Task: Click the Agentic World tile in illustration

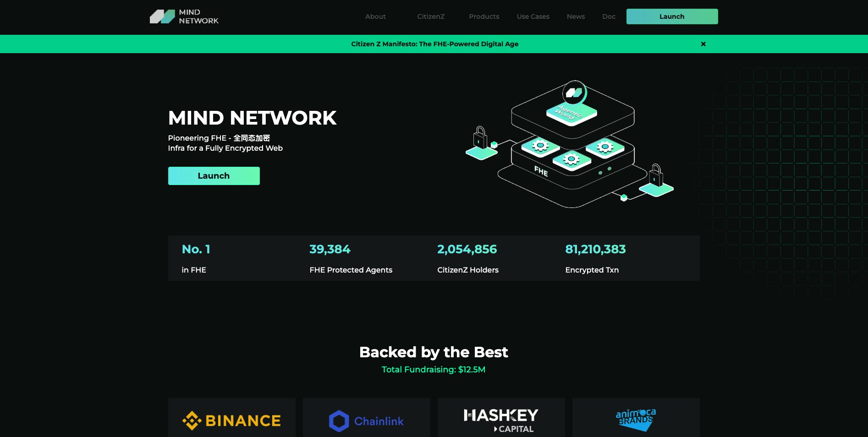Action: tap(571, 112)
